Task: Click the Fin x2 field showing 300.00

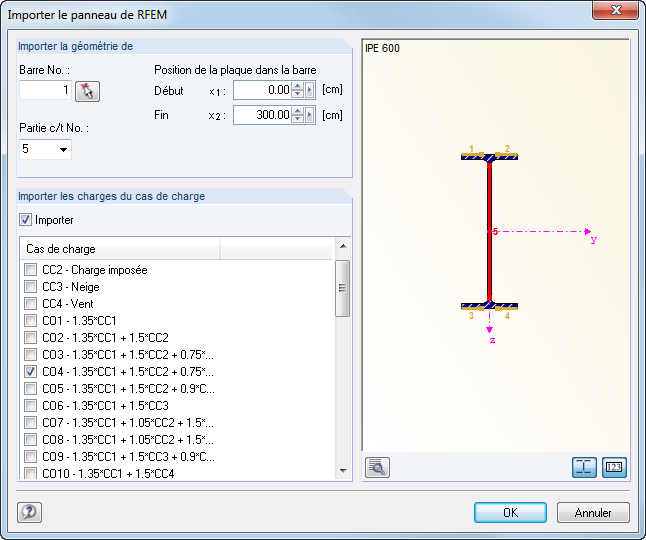Action: coord(263,115)
